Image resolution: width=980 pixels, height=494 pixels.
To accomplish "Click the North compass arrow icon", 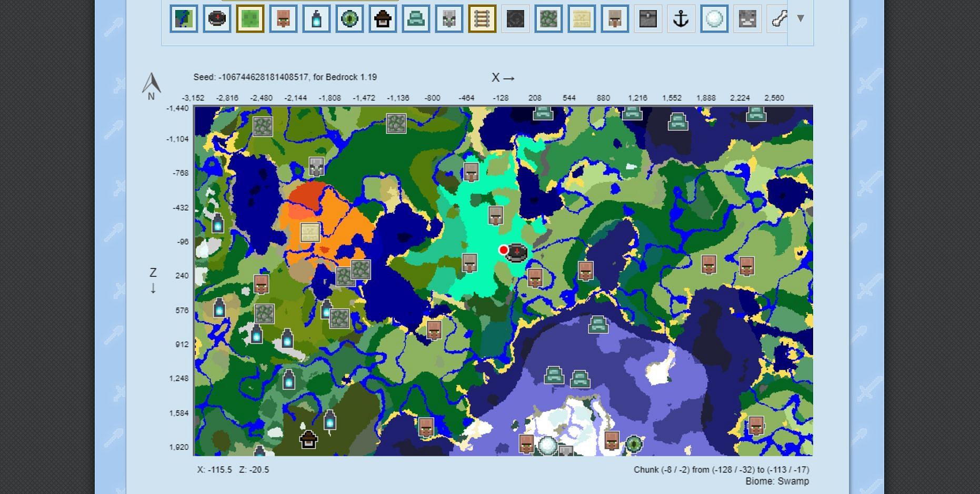I will pyautogui.click(x=151, y=86).
